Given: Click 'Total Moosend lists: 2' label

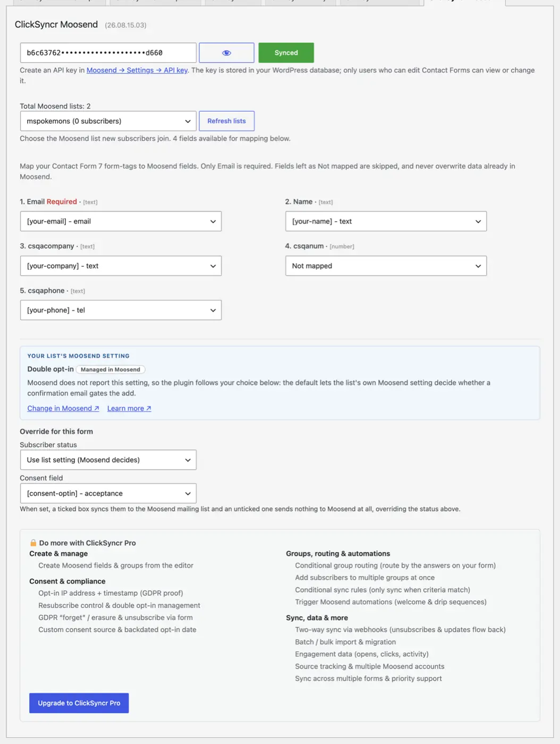Looking at the screenshot, I should (x=55, y=106).
